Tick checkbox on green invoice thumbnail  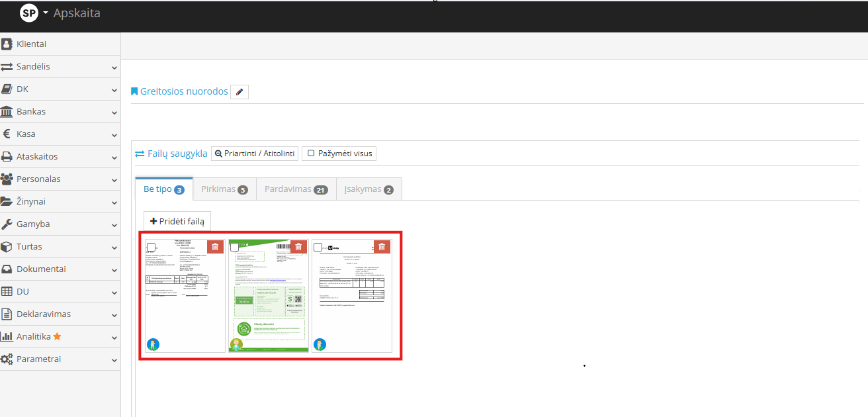tap(234, 247)
